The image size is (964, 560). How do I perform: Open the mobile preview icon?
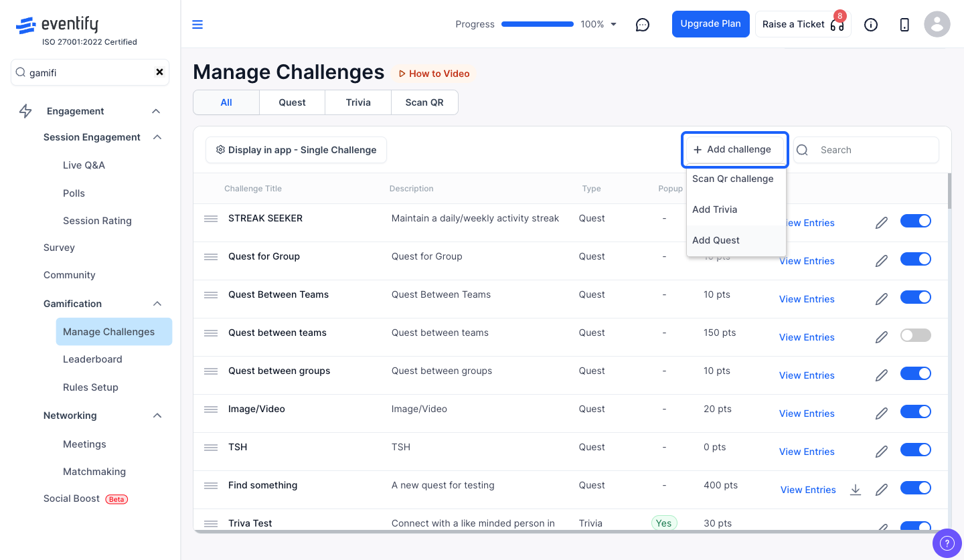point(904,25)
